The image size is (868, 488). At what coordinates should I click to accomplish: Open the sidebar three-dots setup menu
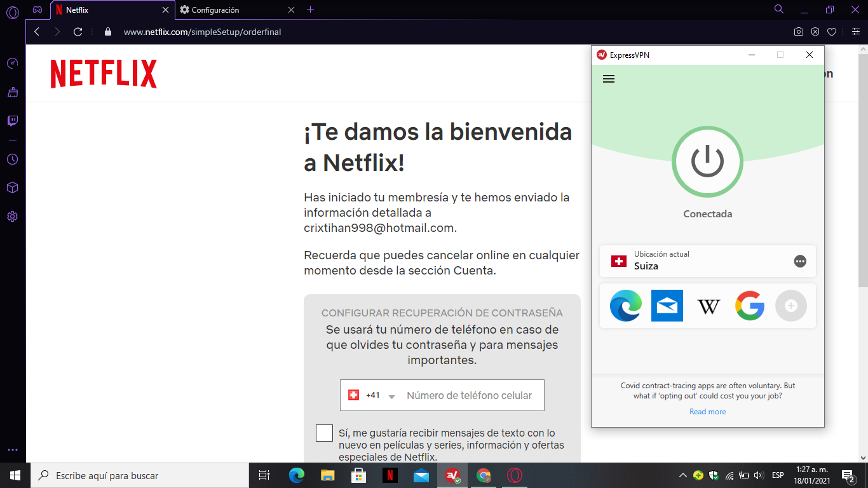[x=12, y=450]
